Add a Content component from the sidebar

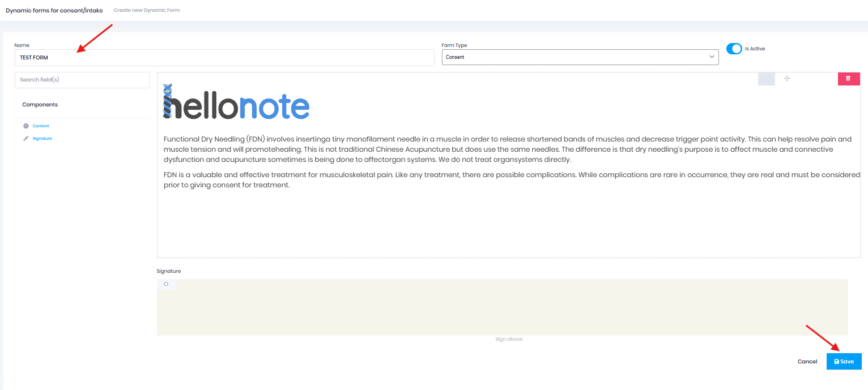(41, 126)
